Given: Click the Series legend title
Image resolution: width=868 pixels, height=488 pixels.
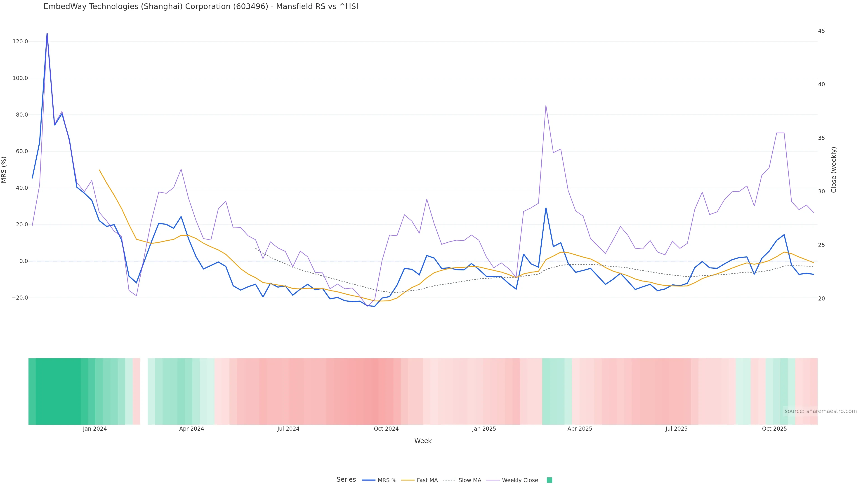Looking at the screenshot, I should (346, 480).
